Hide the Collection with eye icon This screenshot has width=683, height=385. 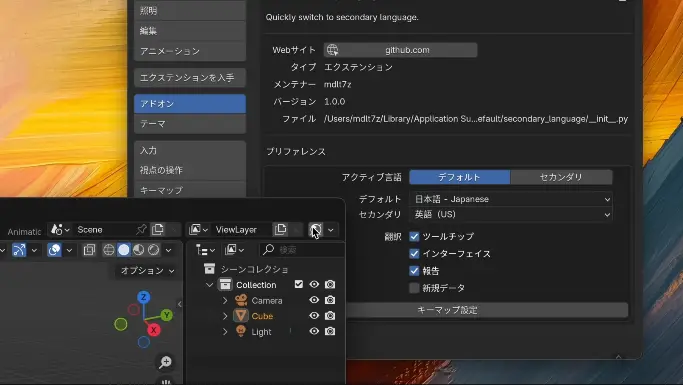click(x=314, y=284)
